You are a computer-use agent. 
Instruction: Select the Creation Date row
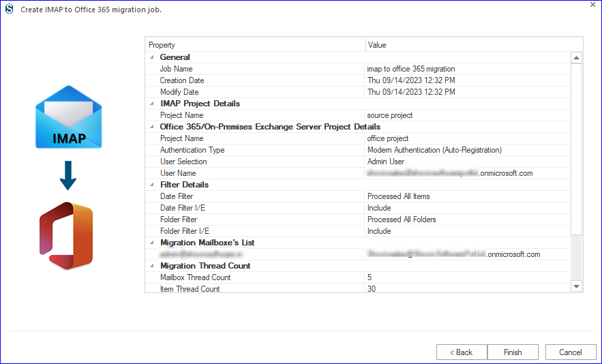point(359,80)
